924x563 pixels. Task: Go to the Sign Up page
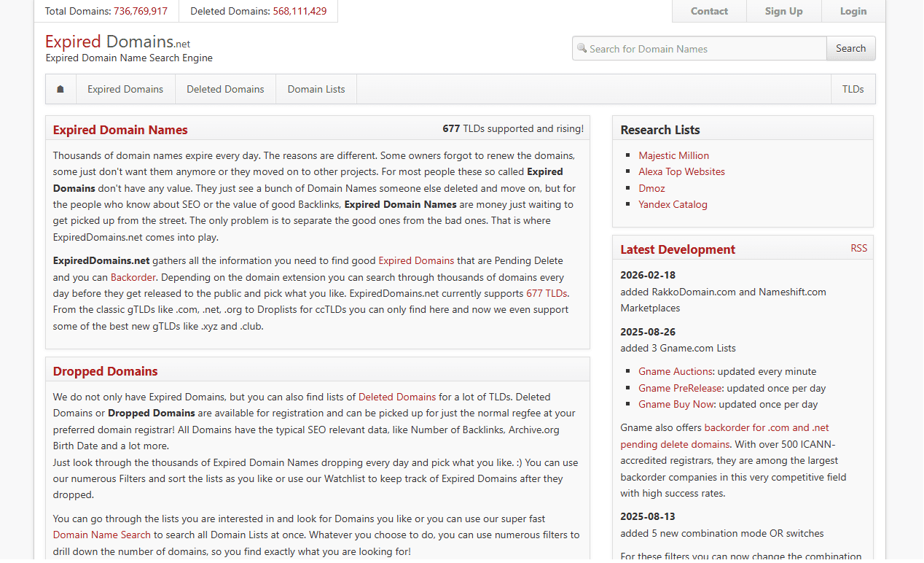click(x=783, y=11)
